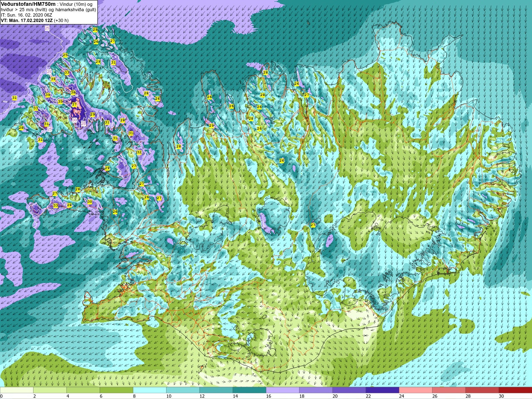Click the '12' value on the colour scale
Image resolution: width=532 pixels, height=399 pixels.
coord(202,396)
